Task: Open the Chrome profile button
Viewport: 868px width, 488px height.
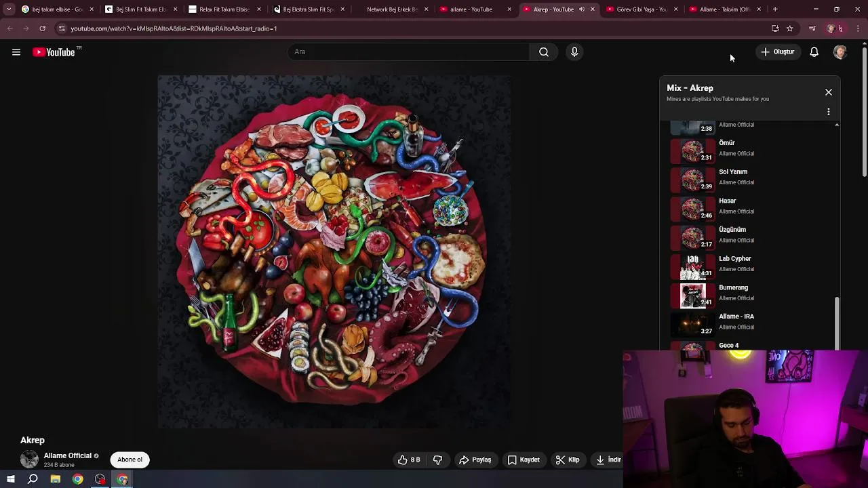Action: [x=835, y=28]
